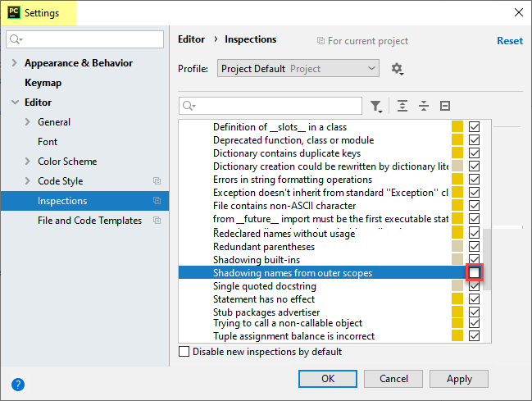Click the filter inspections funnel icon
Screen dimensions: 532x401
click(376, 106)
